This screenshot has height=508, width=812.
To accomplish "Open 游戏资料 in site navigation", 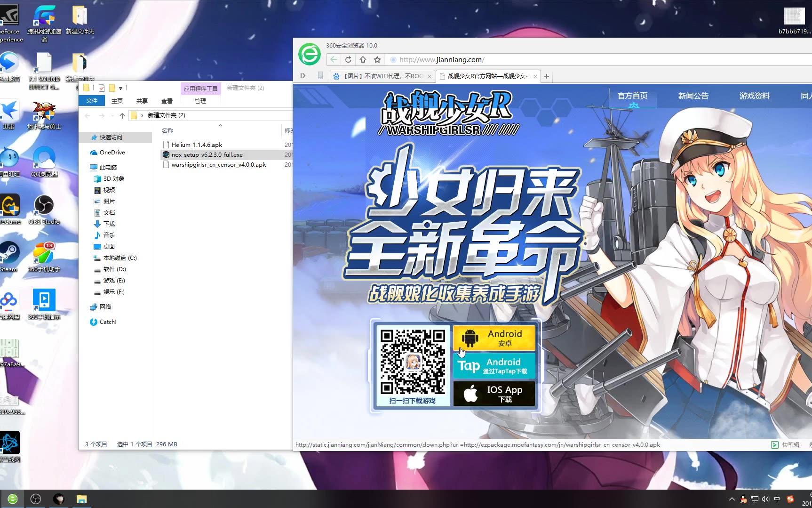I will (755, 96).
